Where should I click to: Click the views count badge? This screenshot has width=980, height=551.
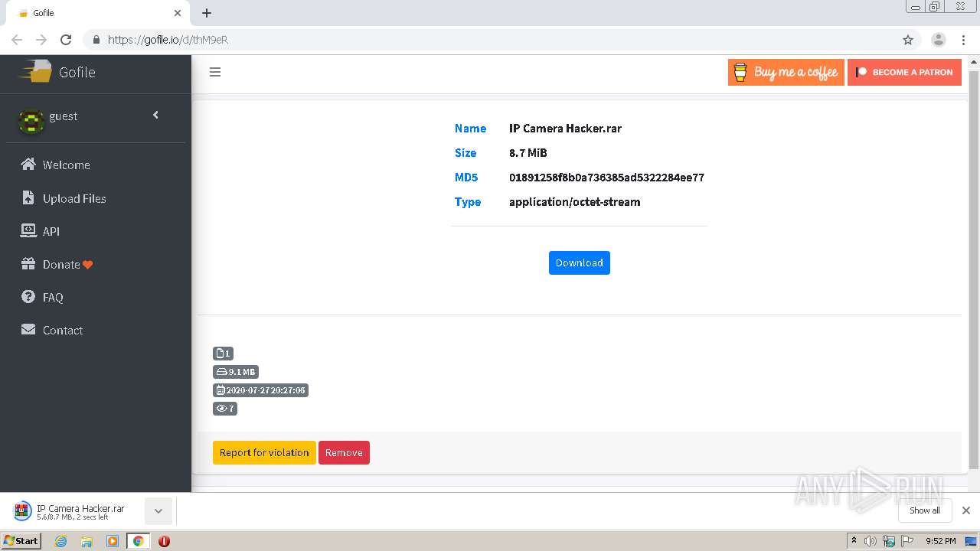[x=225, y=409]
